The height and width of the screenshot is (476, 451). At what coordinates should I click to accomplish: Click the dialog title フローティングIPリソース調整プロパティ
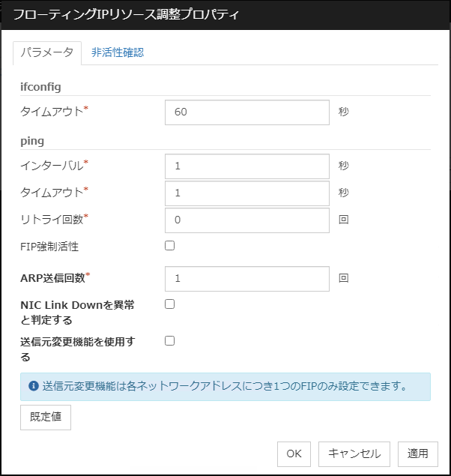126,14
